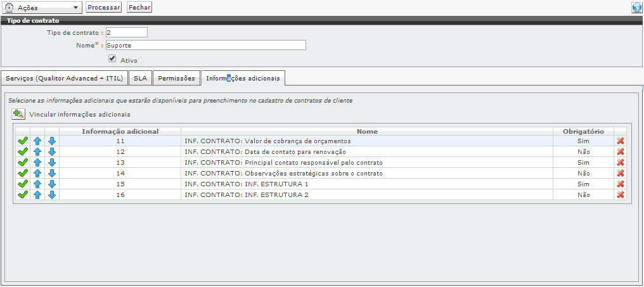
Task: Toggle the Ativo checkbox
Action: coord(112,58)
